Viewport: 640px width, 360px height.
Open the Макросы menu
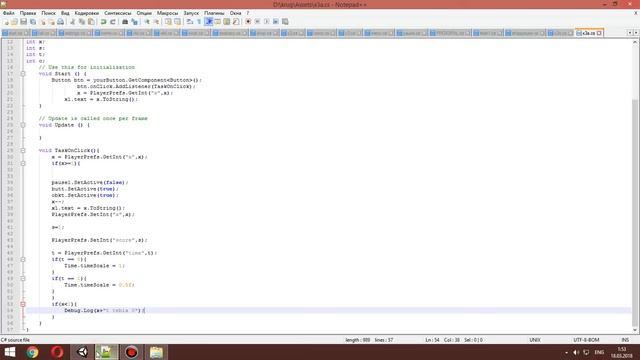[x=168, y=13]
